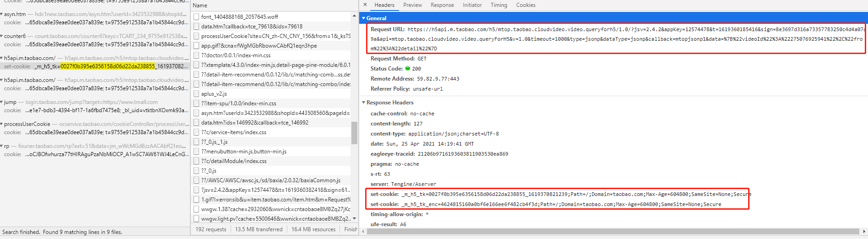The width and height of the screenshot is (868, 239).
Task: Select the jump result cookie line with _bl_uid
Action: click(95, 110)
